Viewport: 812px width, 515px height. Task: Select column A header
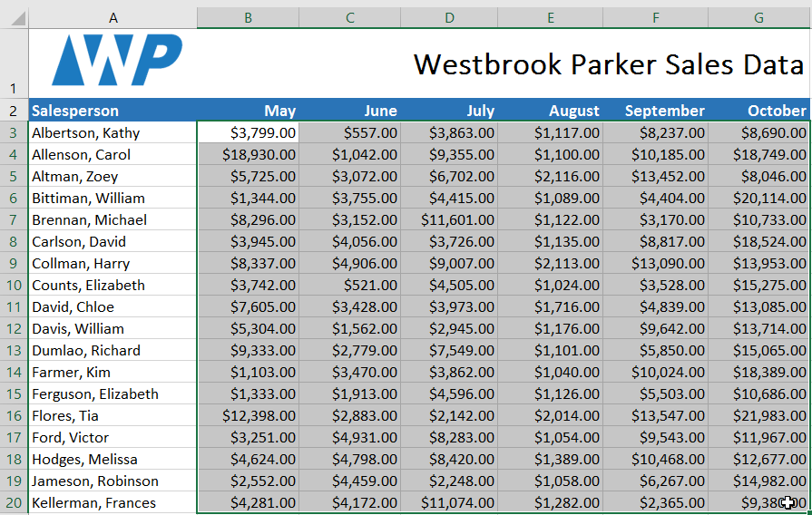point(113,18)
